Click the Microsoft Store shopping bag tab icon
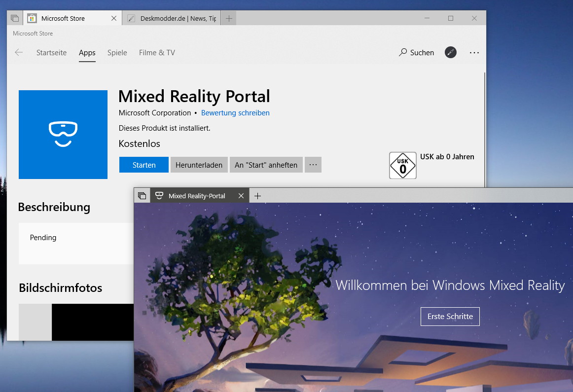This screenshot has width=573, height=392. 32,18
